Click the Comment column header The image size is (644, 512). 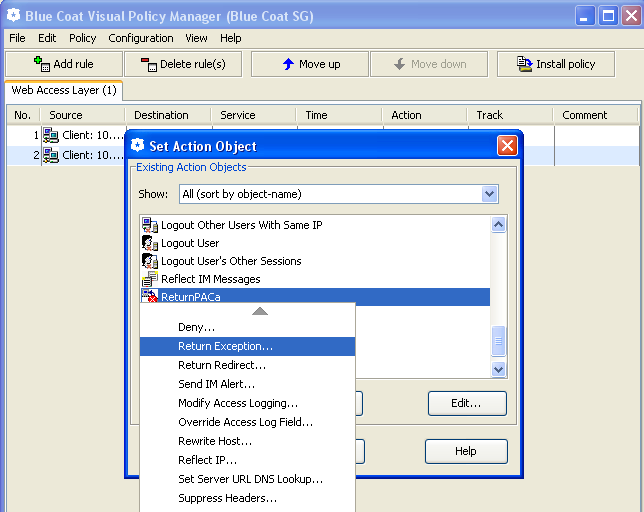[x=596, y=115]
